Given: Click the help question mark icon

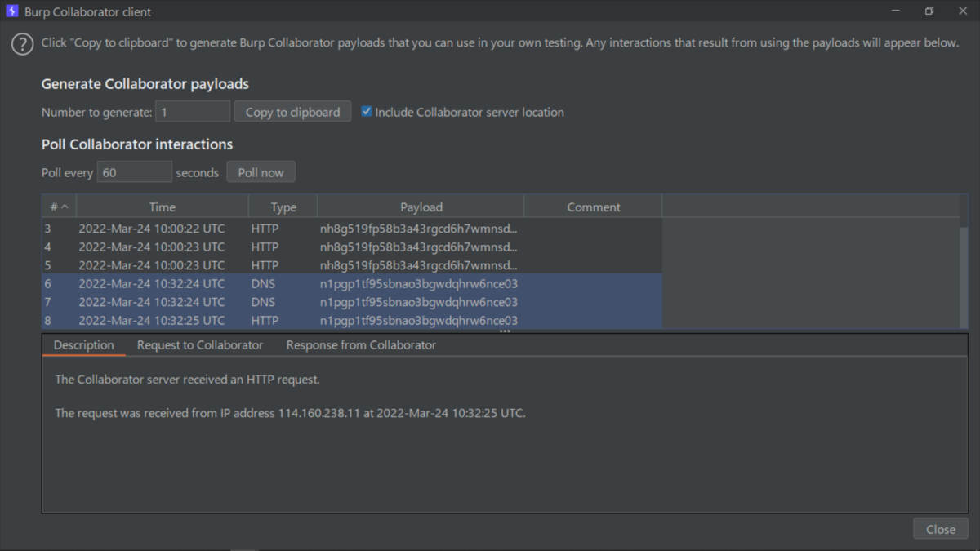Looking at the screenshot, I should click(22, 43).
